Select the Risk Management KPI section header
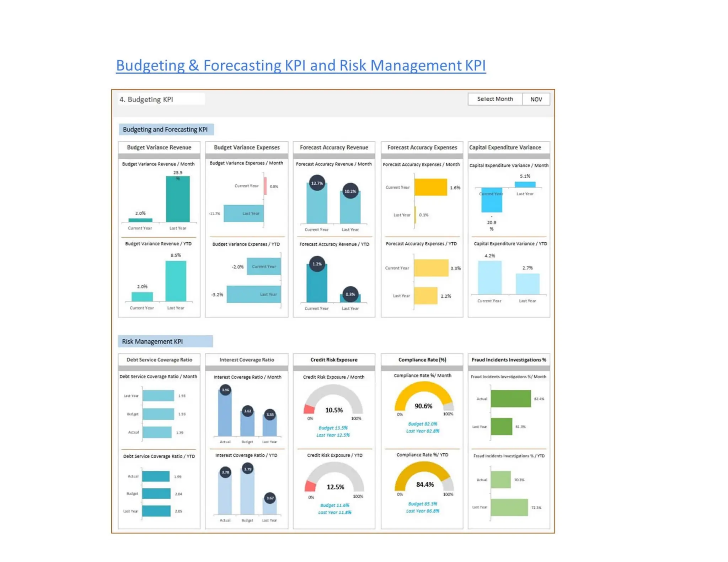The image size is (728, 562). (166, 341)
